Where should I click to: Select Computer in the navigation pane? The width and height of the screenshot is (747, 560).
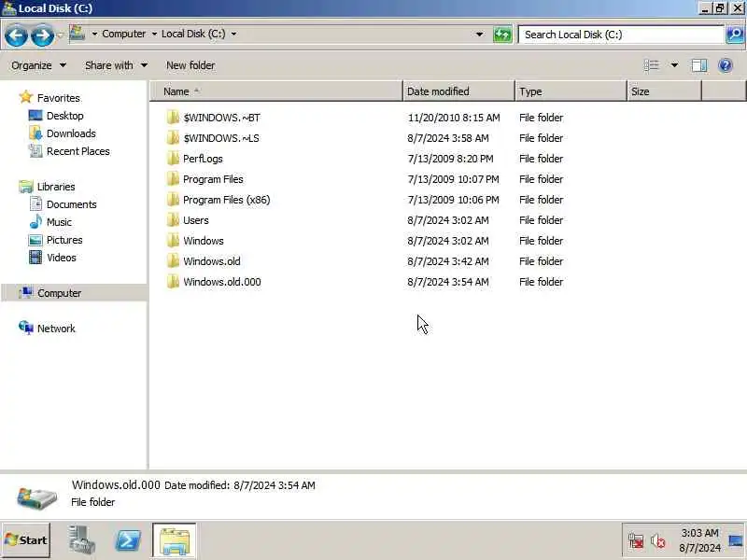pyautogui.click(x=59, y=293)
